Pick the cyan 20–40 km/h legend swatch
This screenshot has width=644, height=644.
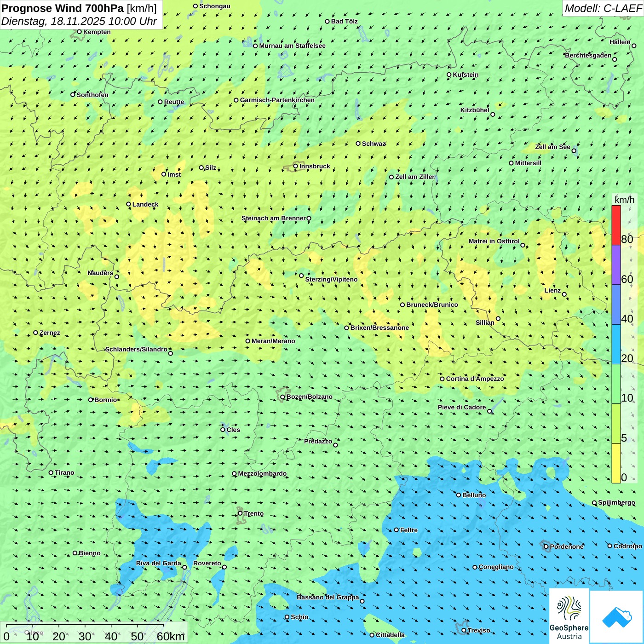616,345
